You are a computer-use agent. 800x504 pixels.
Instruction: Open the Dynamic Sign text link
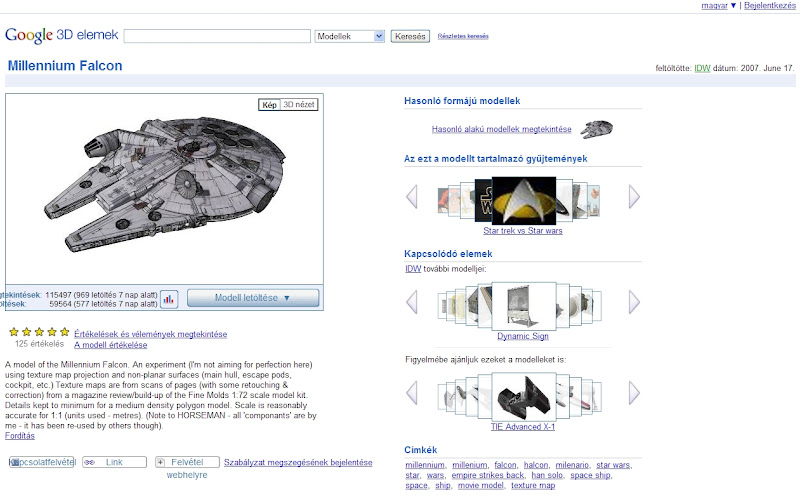point(523,336)
